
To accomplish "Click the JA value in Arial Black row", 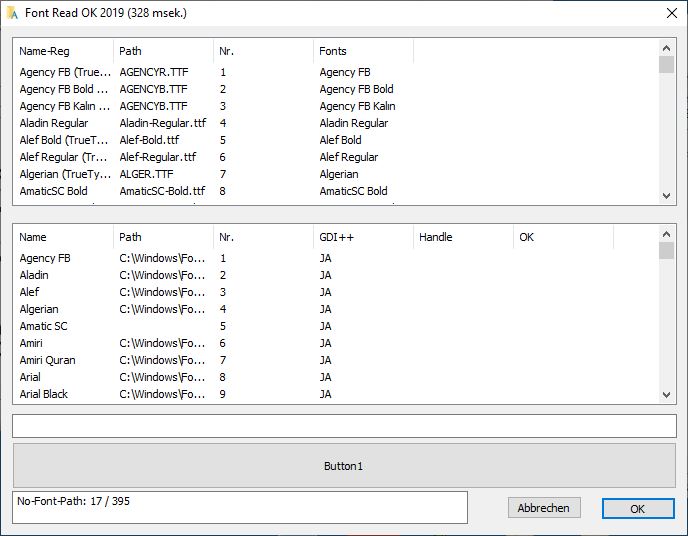I will coord(326,394).
